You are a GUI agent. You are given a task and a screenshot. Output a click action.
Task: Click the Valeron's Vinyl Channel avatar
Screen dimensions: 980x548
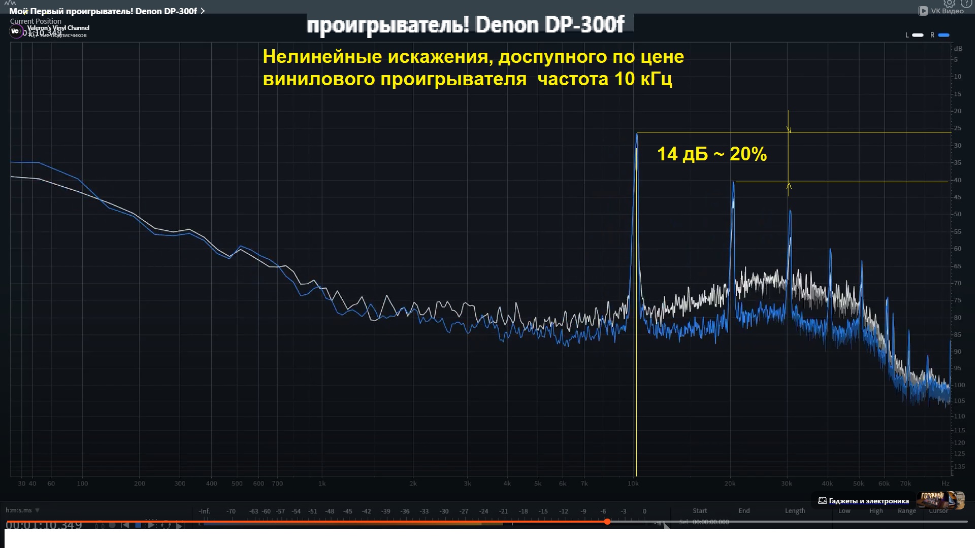click(15, 31)
